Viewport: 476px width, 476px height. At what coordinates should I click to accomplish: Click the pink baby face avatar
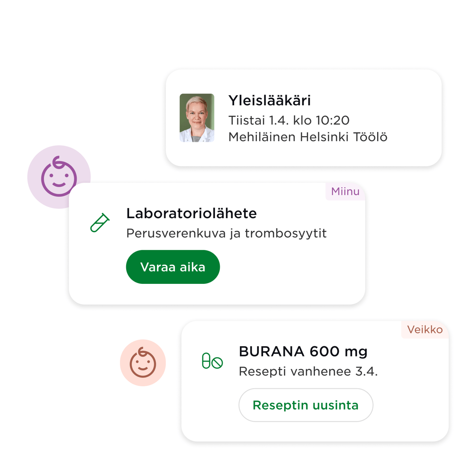click(143, 362)
